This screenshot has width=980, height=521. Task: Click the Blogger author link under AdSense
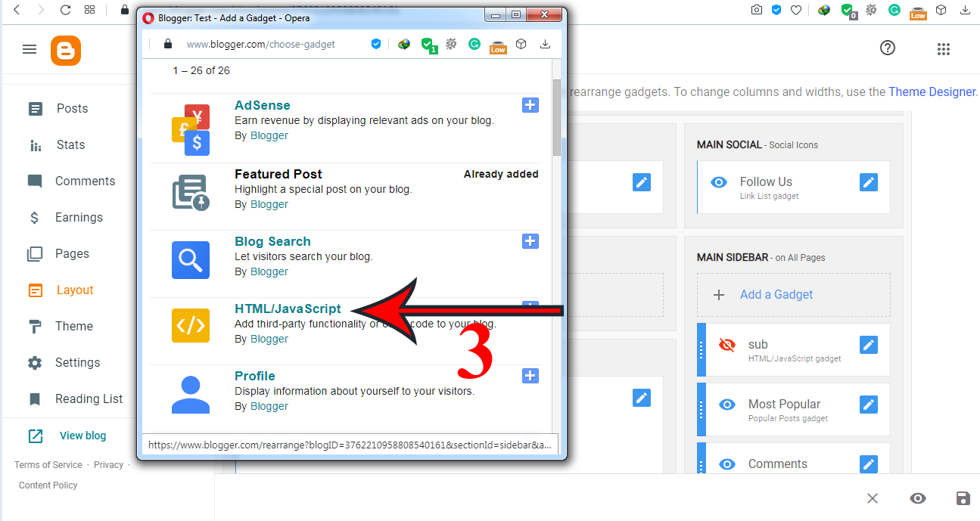[269, 135]
